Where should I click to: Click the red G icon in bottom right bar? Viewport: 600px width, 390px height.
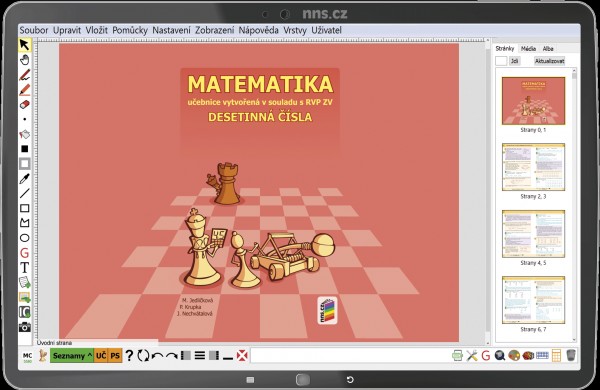click(486, 356)
